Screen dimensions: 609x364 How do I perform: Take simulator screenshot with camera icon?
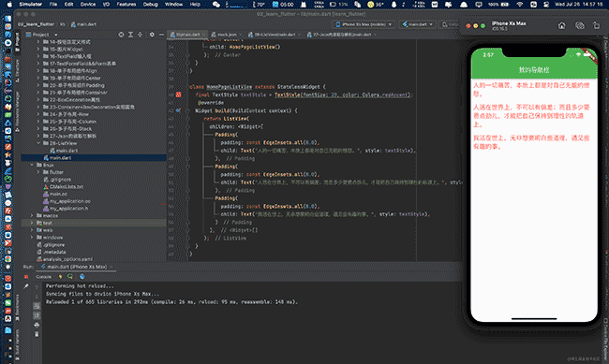tap(579, 25)
